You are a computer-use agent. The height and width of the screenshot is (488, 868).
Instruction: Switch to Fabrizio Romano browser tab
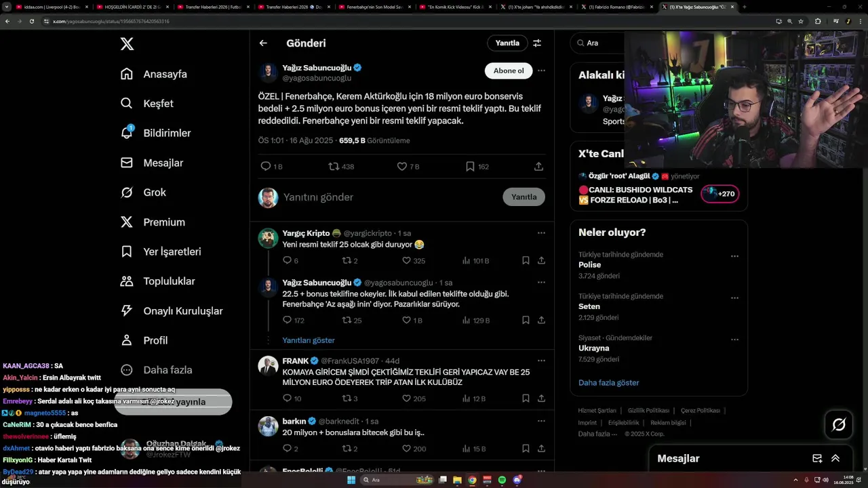click(616, 7)
